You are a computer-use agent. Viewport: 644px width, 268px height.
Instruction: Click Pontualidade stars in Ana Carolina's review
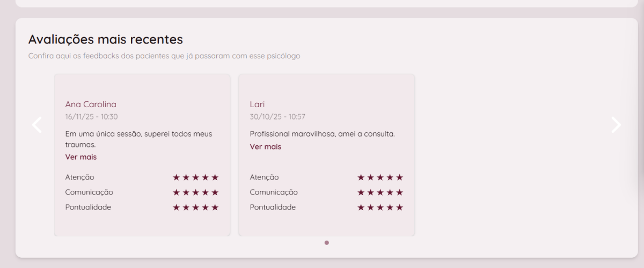point(195,207)
